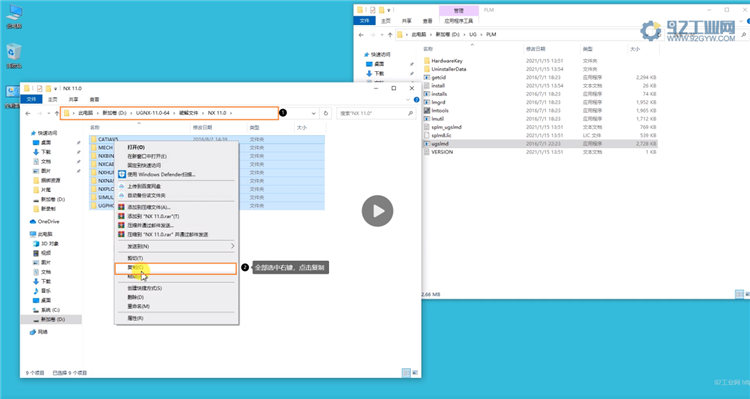
Task: Refresh the NX 11.0 folder listing
Action: 326,113
